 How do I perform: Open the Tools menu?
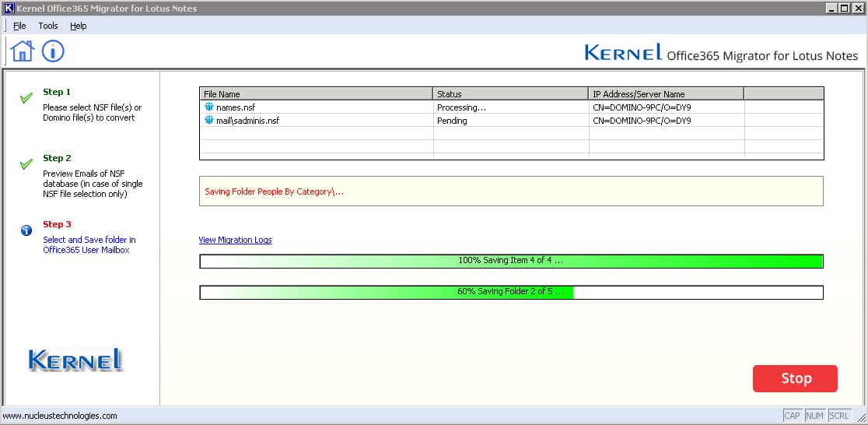click(x=48, y=26)
